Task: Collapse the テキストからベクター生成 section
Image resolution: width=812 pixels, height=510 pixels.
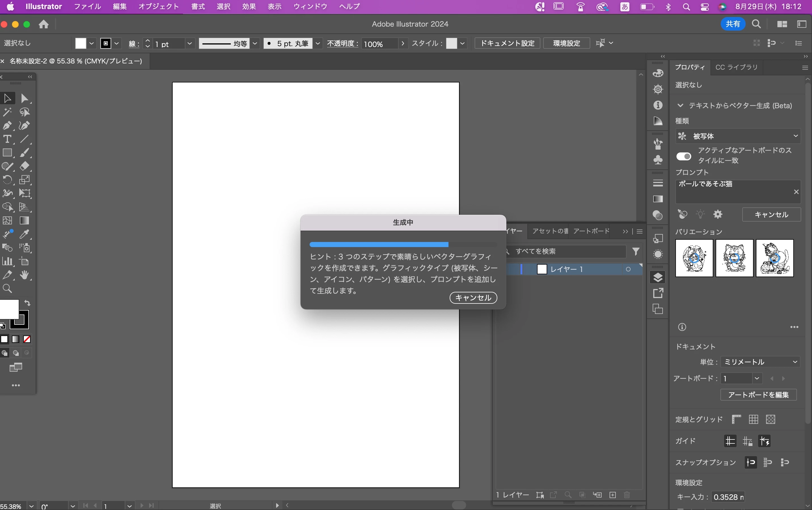Action: pyautogui.click(x=680, y=105)
